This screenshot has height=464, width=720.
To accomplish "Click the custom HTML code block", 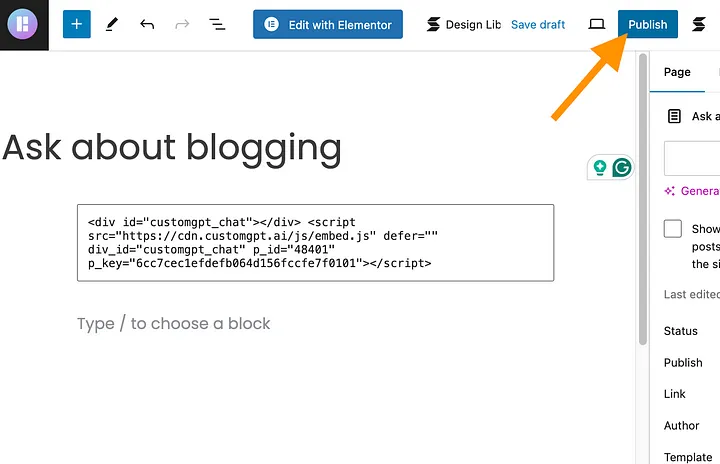I will pos(315,242).
